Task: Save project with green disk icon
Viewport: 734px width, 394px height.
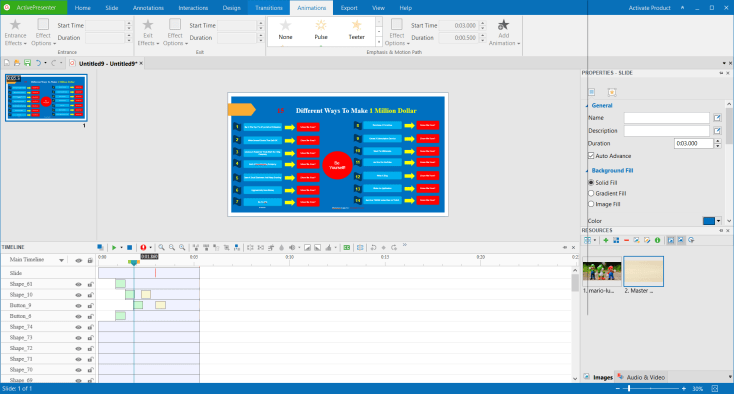Action: 27,63
